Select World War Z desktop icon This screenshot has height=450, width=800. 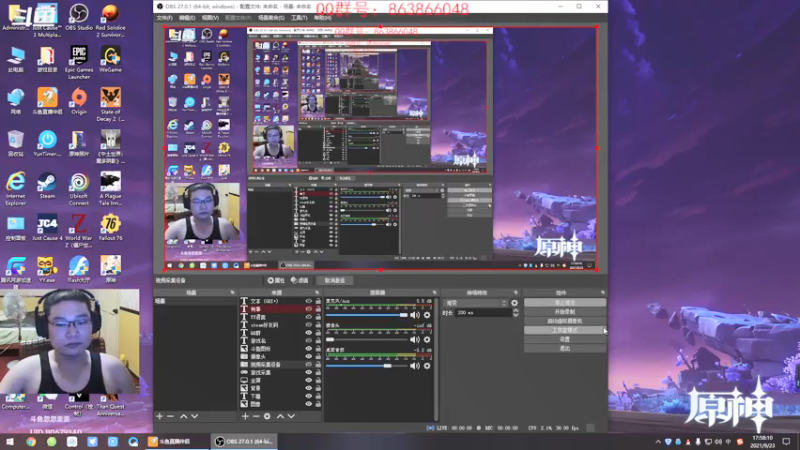click(79, 231)
